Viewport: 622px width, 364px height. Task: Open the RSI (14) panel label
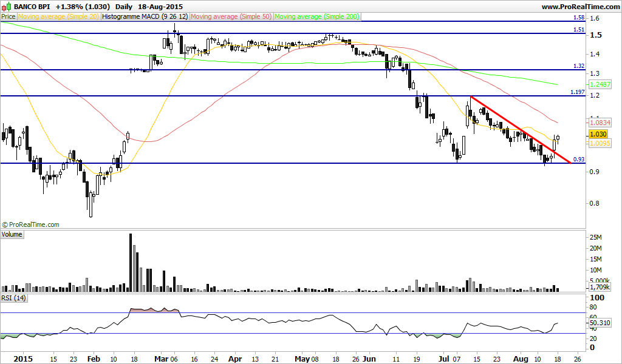[x=13, y=298]
